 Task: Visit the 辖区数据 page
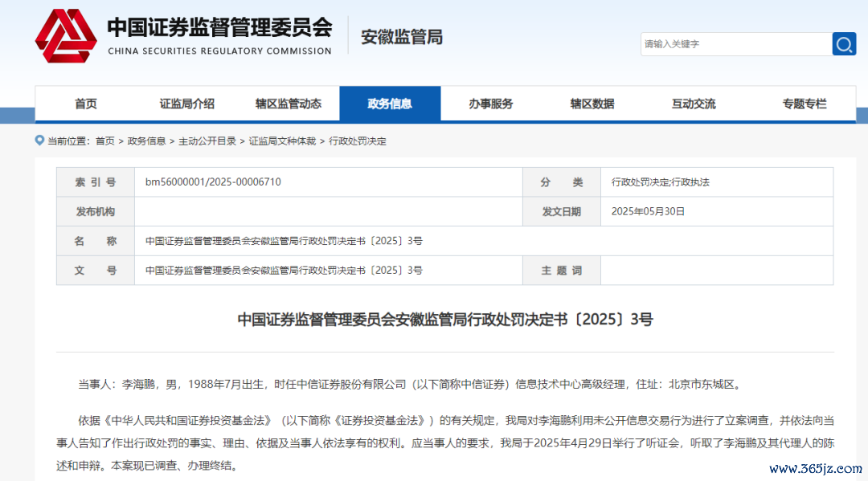click(592, 103)
